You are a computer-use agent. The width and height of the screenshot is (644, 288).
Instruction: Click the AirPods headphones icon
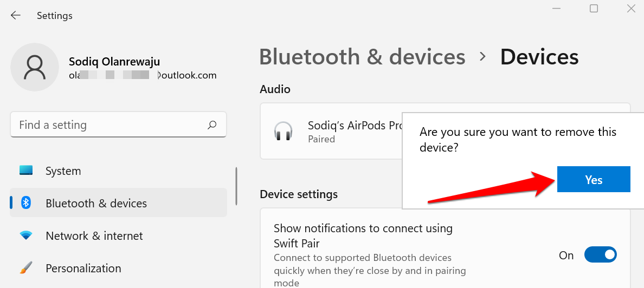click(x=283, y=131)
